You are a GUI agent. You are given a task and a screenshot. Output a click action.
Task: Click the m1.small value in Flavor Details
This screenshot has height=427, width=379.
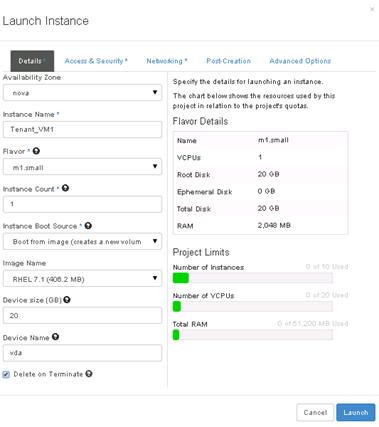273,140
